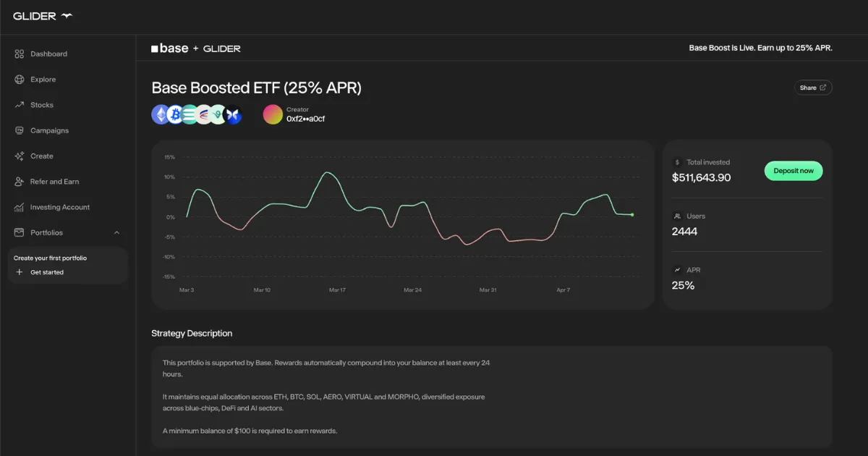Select the creator's gradient avatar

click(x=273, y=114)
